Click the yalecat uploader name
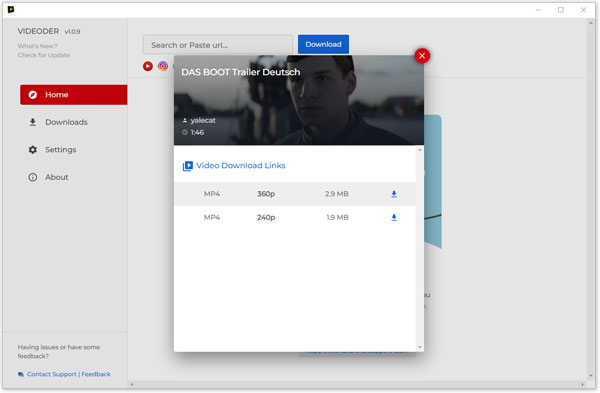The height and width of the screenshot is (393, 600). coord(203,120)
